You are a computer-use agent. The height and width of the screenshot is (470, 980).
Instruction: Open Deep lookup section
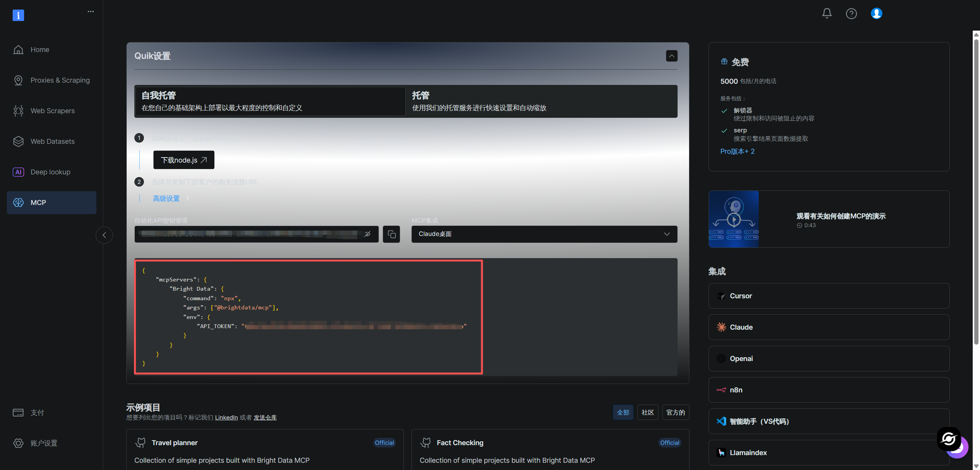click(x=52, y=172)
